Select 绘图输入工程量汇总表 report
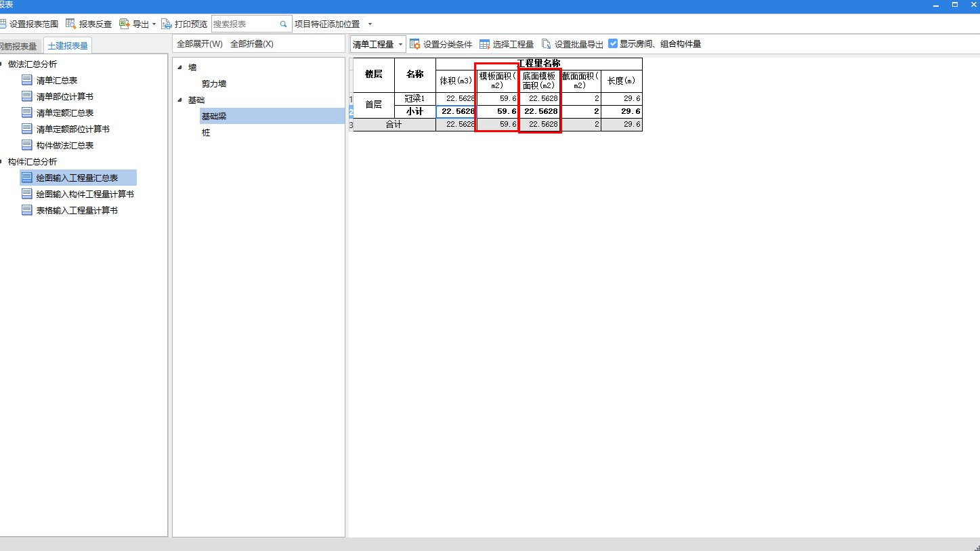The height and width of the screenshot is (551, 980). pyautogui.click(x=77, y=178)
